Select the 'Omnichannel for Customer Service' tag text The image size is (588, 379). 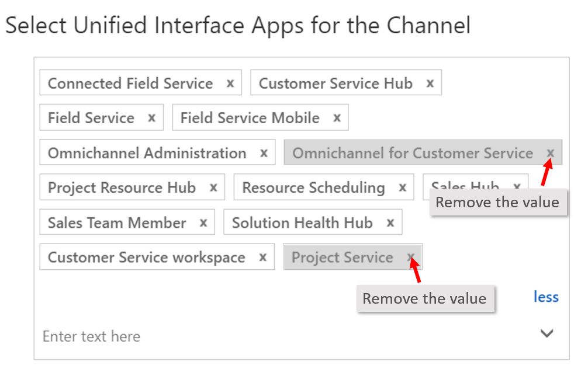pos(413,153)
